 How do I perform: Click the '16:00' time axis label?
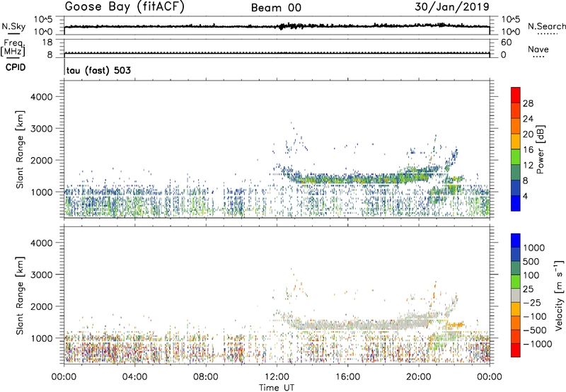[348, 377]
